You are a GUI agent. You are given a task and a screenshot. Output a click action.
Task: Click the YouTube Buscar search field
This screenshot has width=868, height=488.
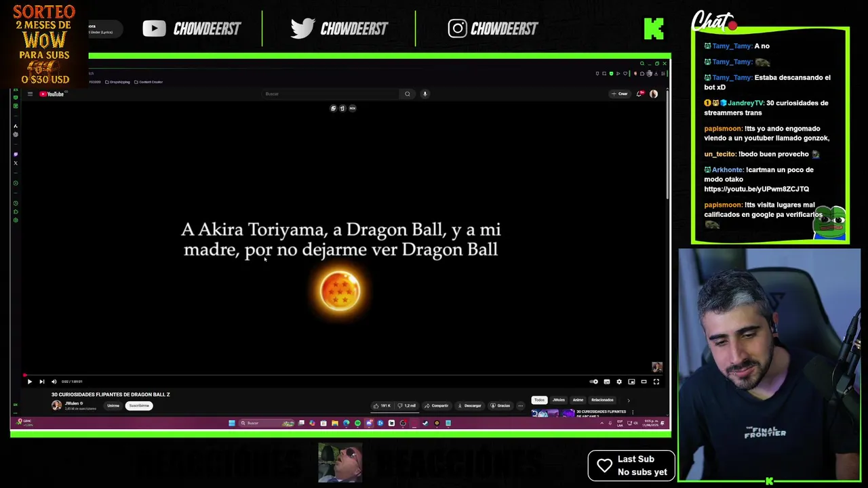[330, 94]
